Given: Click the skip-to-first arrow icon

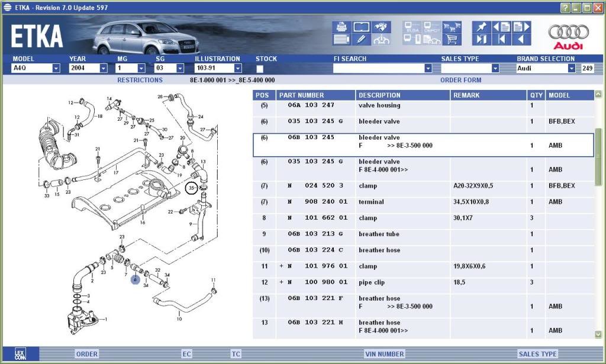Looking at the screenshot, I should coord(501,40).
